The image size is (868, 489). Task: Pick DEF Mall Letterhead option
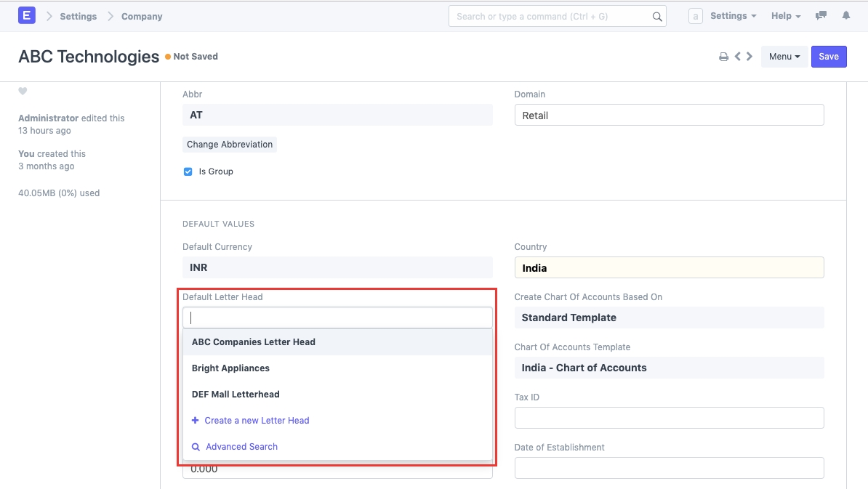[x=236, y=395]
